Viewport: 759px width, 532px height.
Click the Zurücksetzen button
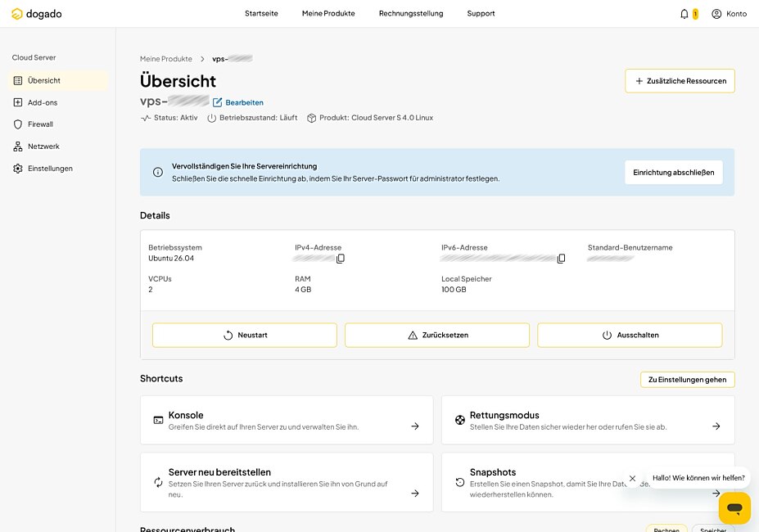(437, 335)
